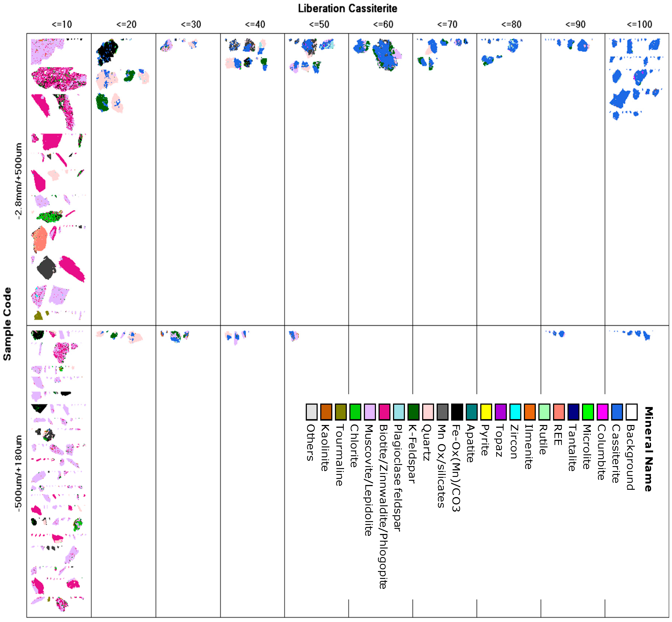The height and width of the screenshot is (622, 672).
Task: Select the REE salmon legend swatch
Action: (x=559, y=412)
